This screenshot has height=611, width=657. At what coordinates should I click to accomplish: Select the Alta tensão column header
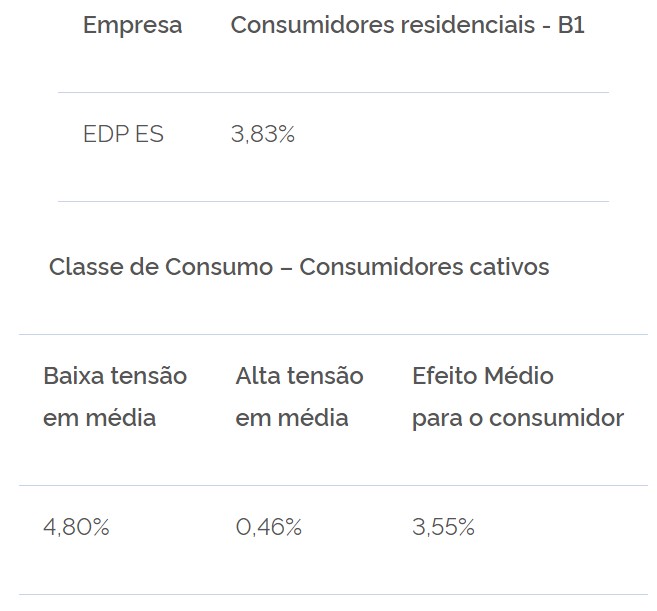pyautogui.click(x=299, y=375)
